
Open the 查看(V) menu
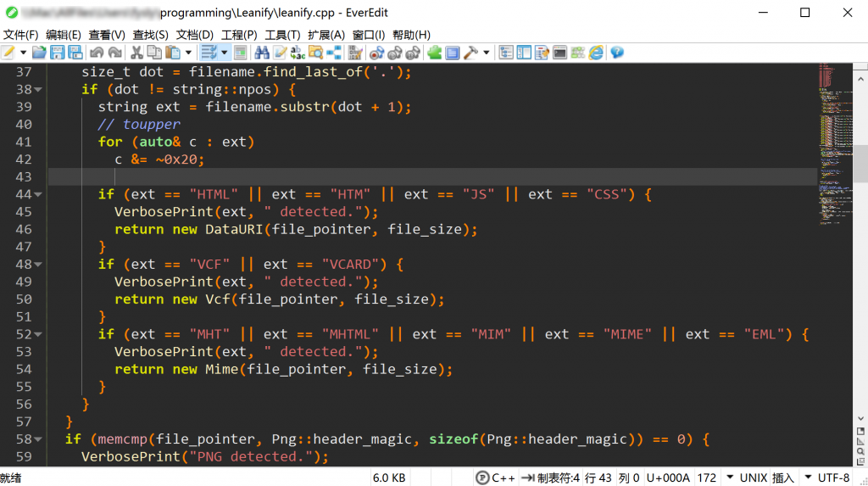tap(107, 35)
